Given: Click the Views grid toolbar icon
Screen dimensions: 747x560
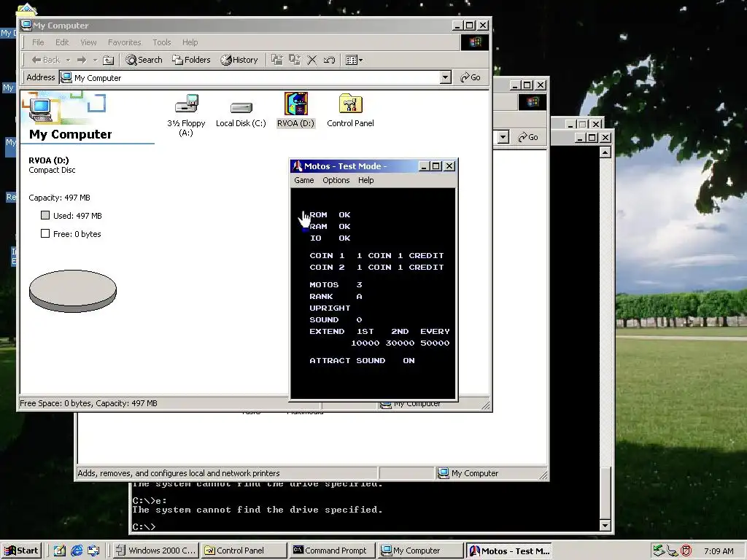Looking at the screenshot, I should pyautogui.click(x=351, y=60).
